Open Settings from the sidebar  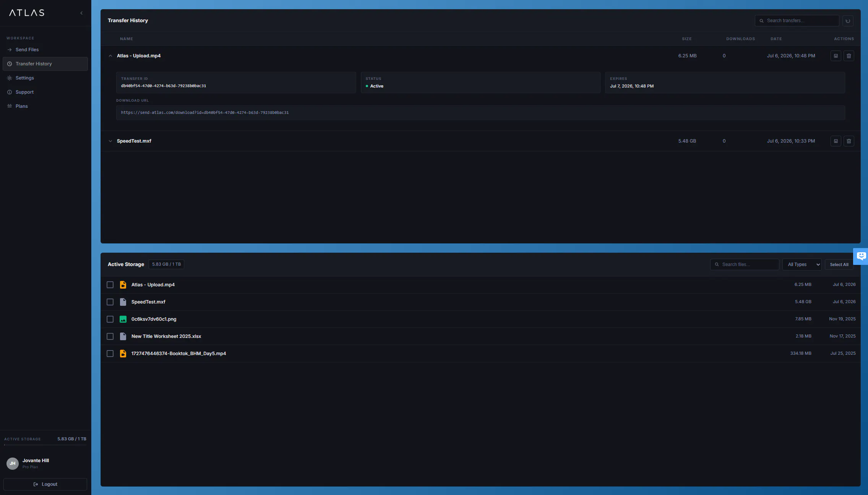(45, 78)
